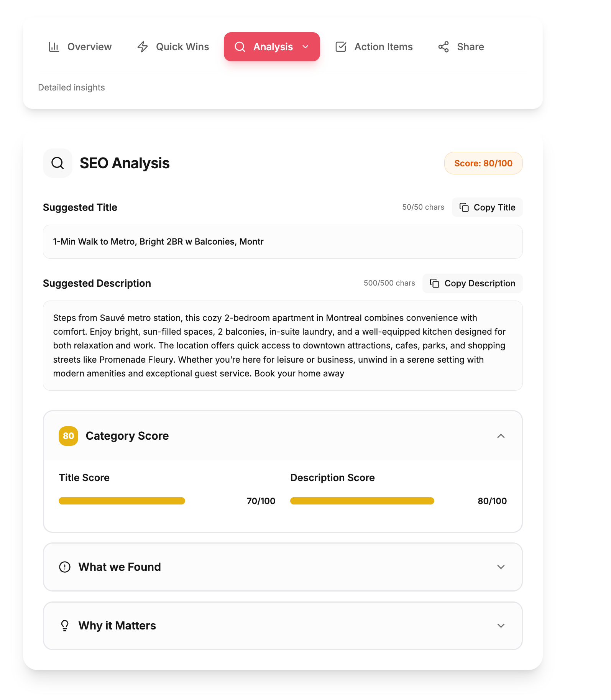This screenshot has width=611, height=700.
Task: Open the Analysis dropdown chevron
Action: coord(305,47)
